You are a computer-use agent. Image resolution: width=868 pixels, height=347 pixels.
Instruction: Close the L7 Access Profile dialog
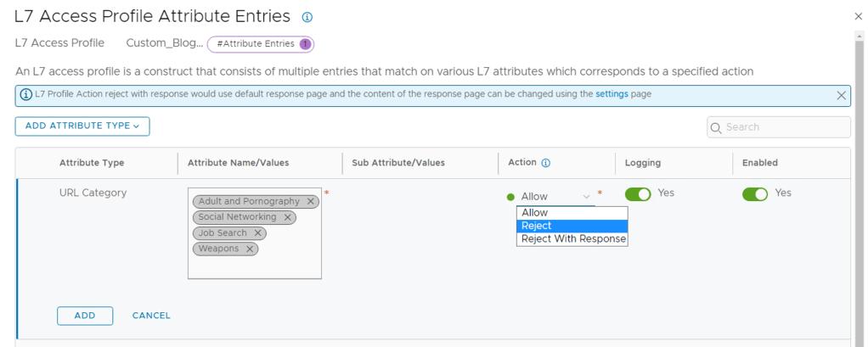coord(857,16)
